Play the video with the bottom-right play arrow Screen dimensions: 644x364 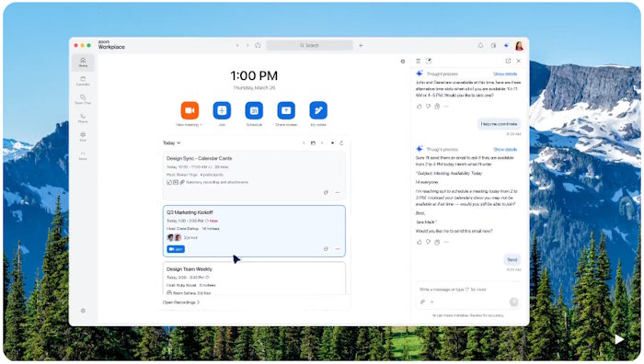point(619,339)
